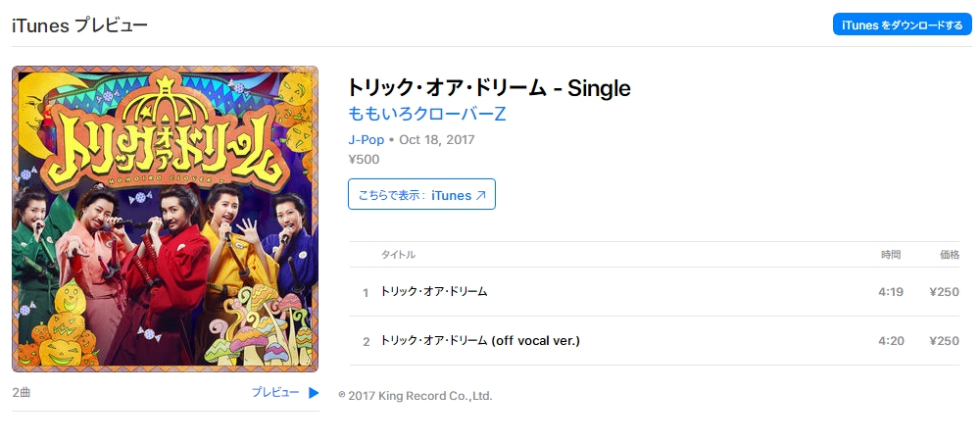Click the iTunes をダウンロードする button
Screen dimensions: 980x441
coord(902,24)
